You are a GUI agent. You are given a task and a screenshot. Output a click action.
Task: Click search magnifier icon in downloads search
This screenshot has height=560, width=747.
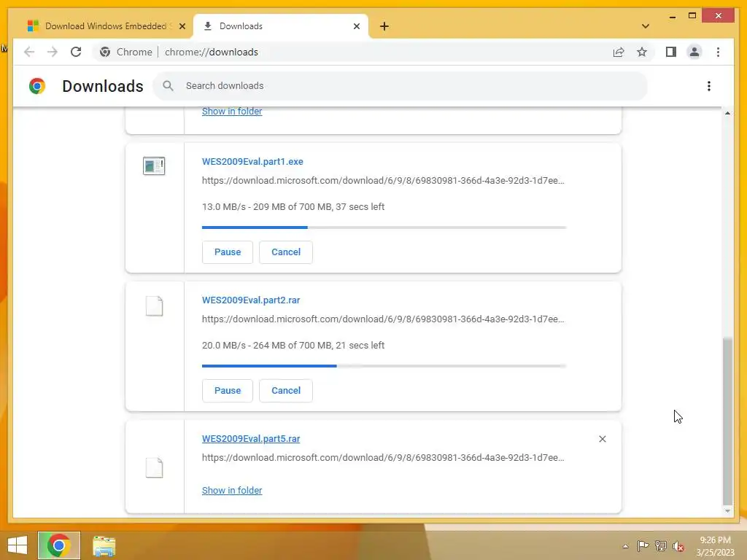[168, 86]
